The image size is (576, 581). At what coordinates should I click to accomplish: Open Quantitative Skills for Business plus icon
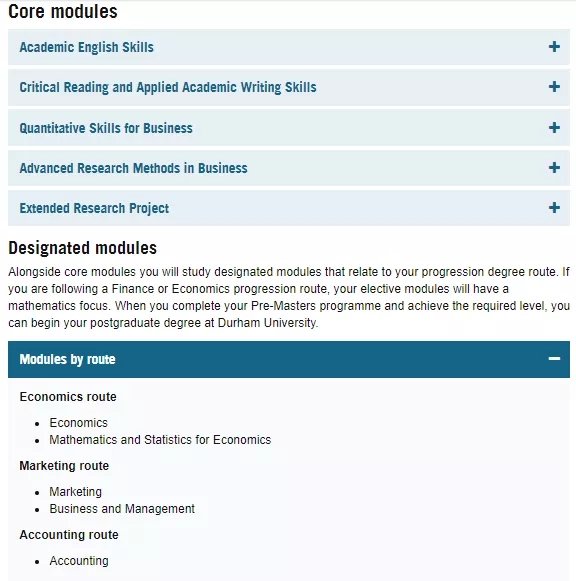[x=554, y=128]
